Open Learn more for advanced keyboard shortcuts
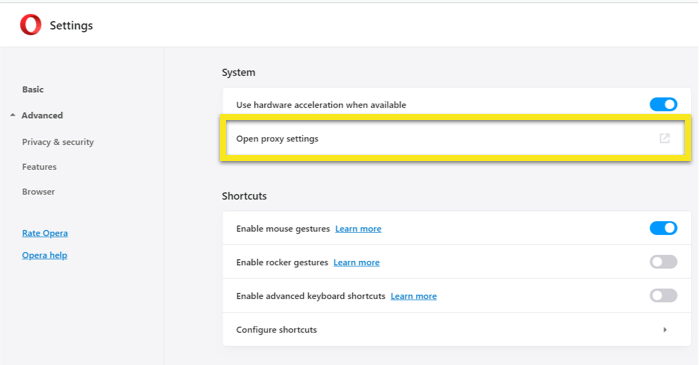This screenshot has width=699, height=365. point(414,296)
